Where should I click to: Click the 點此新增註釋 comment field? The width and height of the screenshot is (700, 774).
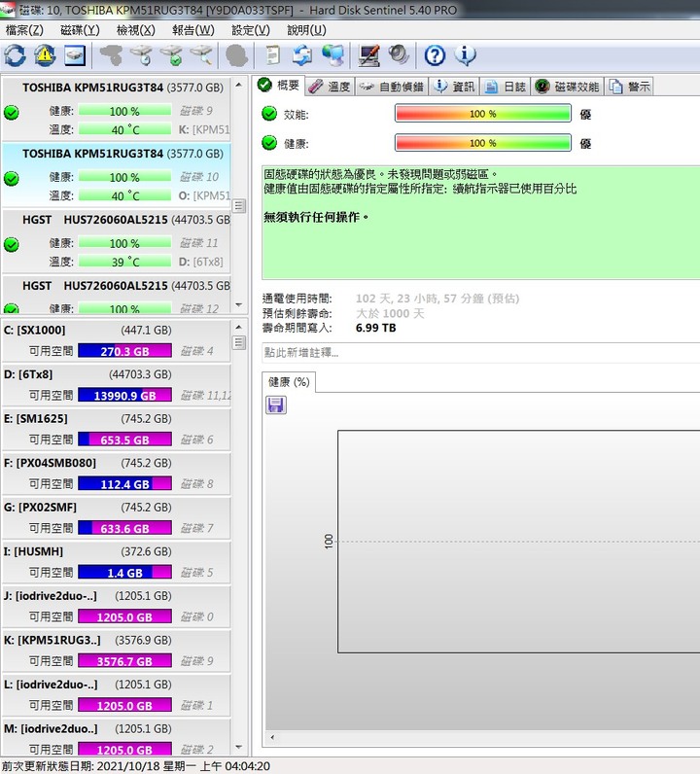[x=481, y=352]
